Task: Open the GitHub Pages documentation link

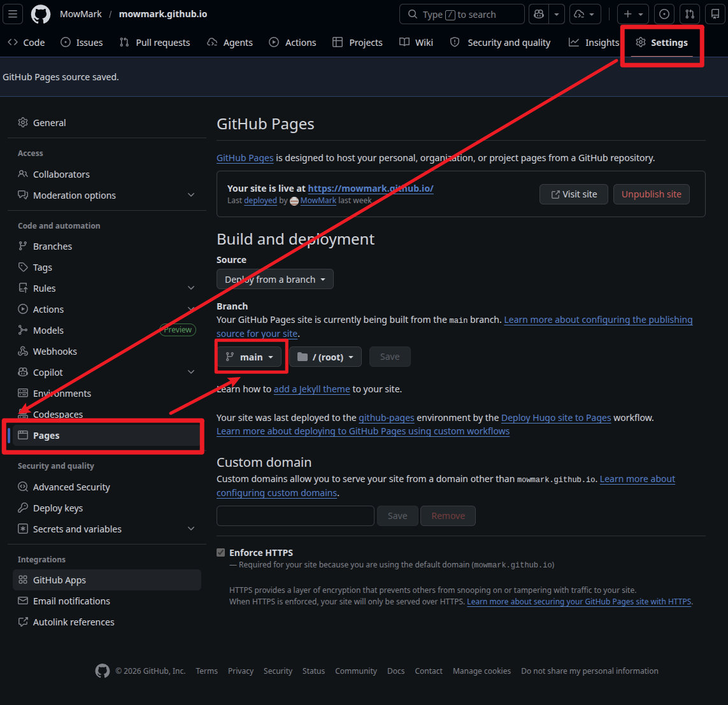Action: 245,158
